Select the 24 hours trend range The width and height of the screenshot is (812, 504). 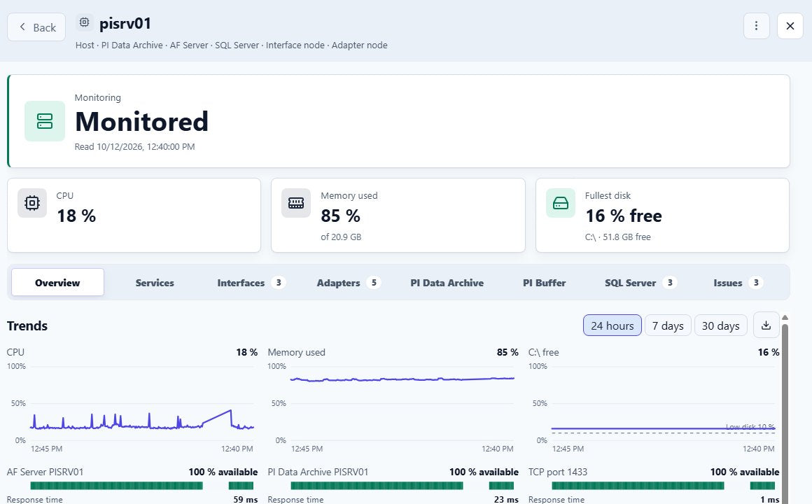pos(612,325)
